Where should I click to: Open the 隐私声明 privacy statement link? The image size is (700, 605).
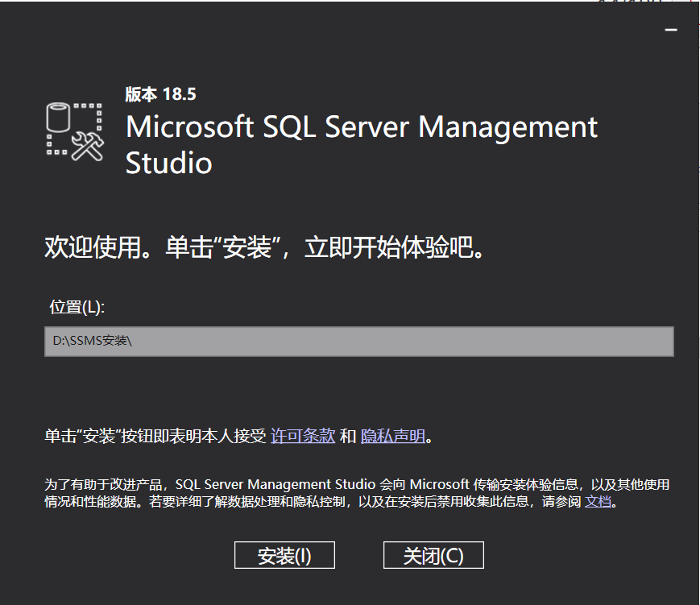392,435
